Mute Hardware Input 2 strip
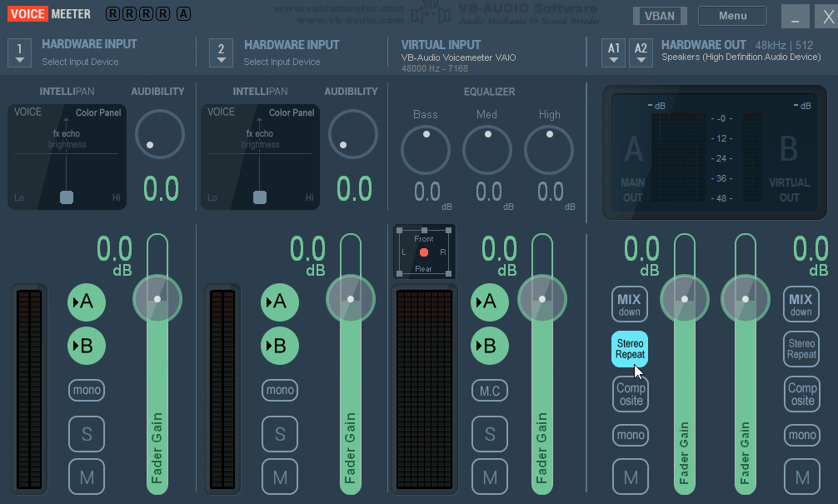This screenshot has height=504, width=838. click(x=280, y=477)
